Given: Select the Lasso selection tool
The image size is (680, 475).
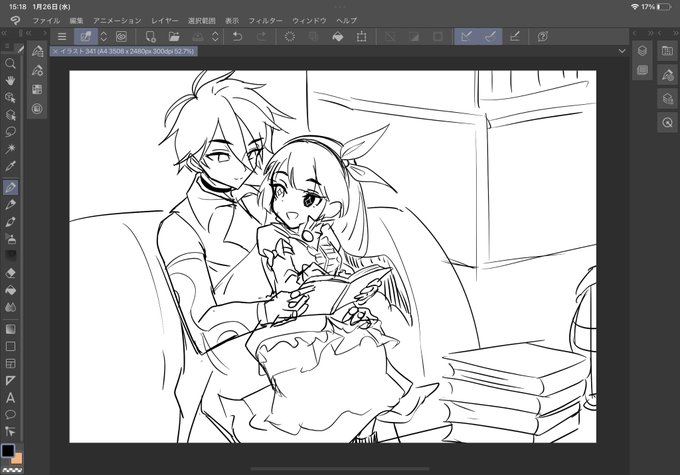Looking at the screenshot, I should pyautogui.click(x=10, y=132).
